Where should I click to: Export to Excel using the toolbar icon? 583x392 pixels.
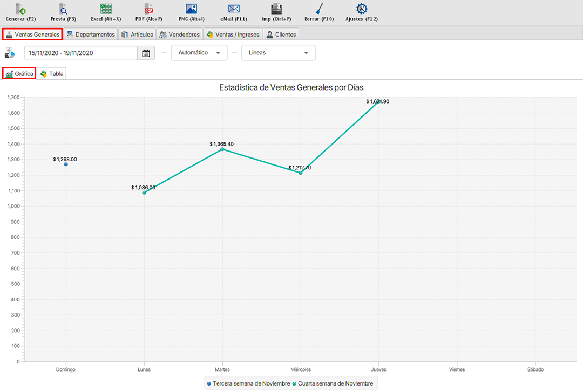click(106, 9)
